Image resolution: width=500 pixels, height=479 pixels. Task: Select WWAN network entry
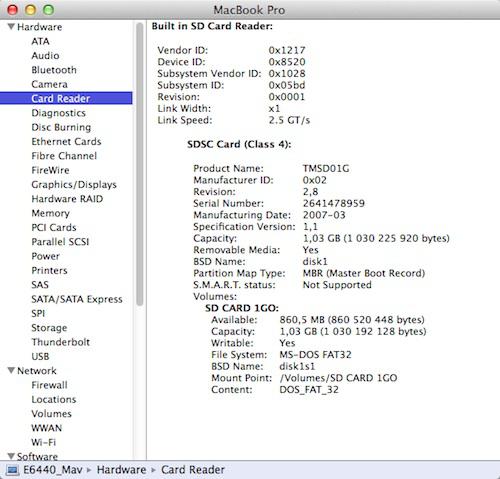46,428
